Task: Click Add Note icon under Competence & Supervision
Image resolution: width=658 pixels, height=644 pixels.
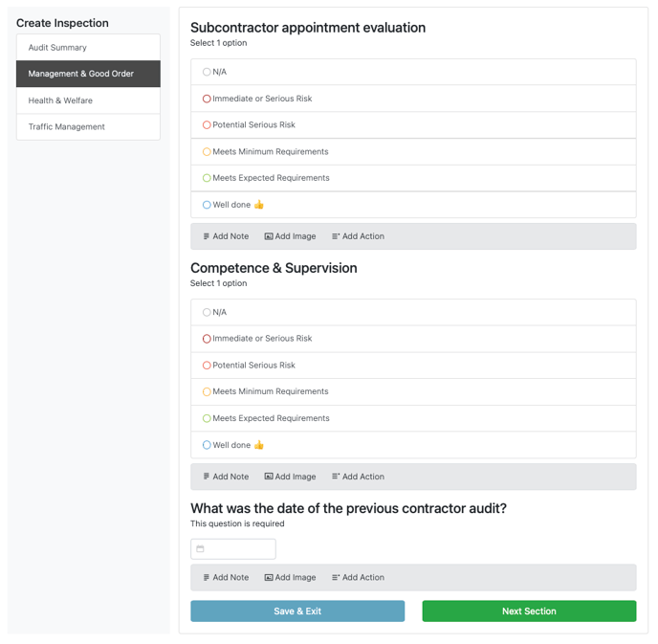Action: click(x=206, y=477)
